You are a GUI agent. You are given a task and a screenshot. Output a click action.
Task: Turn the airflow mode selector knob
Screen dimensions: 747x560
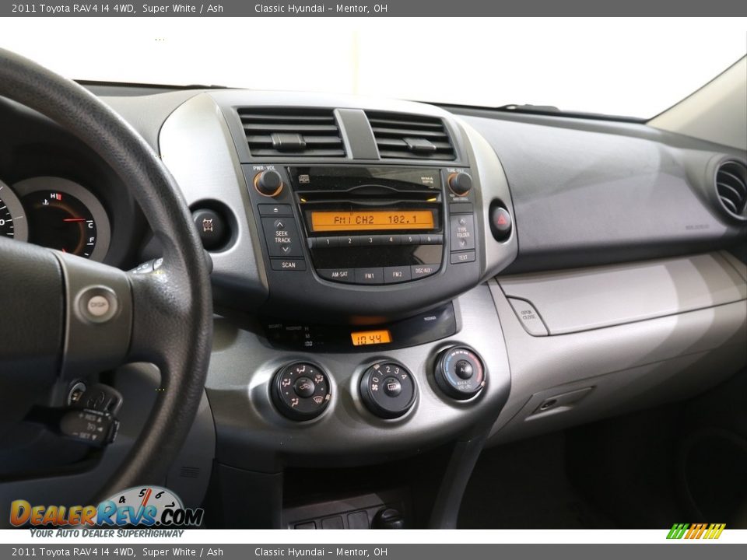[x=301, y=390]
